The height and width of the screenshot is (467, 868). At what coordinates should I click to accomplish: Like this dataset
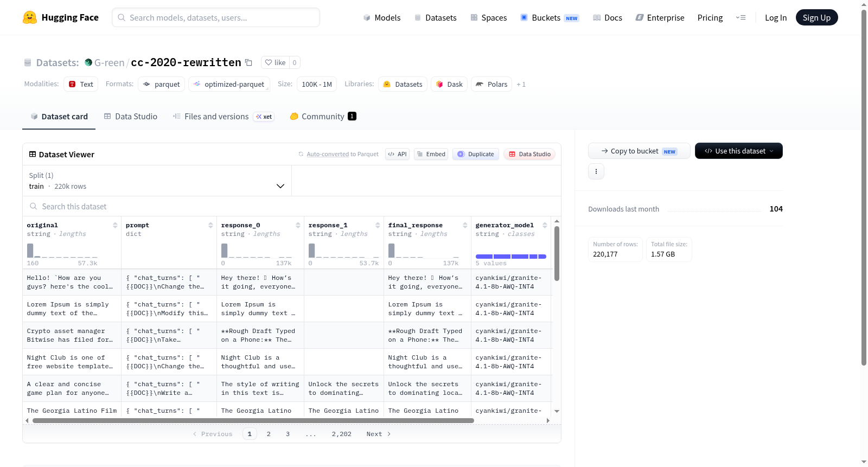click(275, 62)
